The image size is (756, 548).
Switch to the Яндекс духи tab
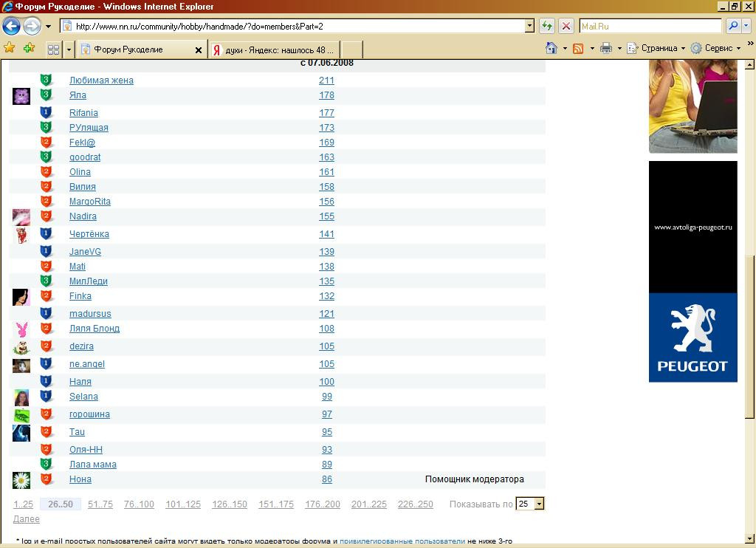point(273,49)
